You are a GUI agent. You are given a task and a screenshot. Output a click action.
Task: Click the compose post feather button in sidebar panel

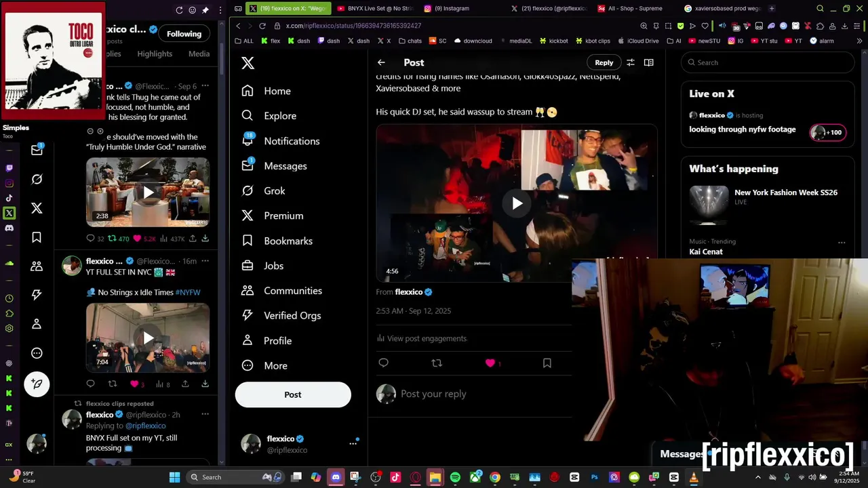[37, 384]
